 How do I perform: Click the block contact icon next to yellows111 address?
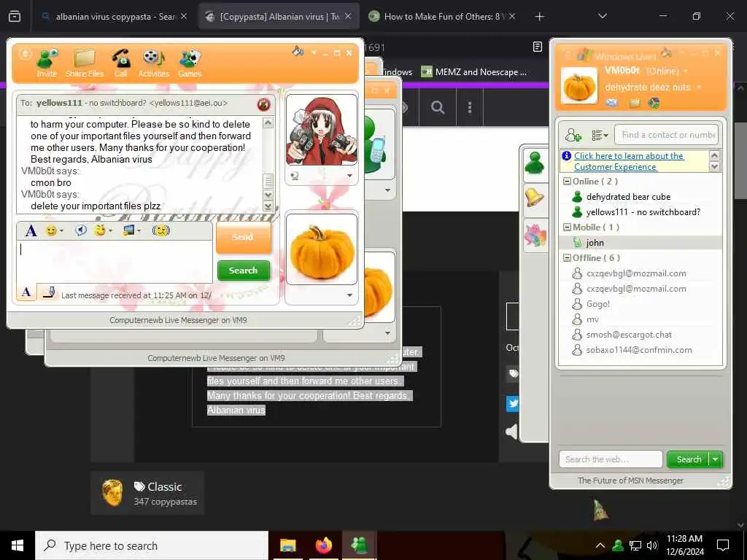coord(263,104)
